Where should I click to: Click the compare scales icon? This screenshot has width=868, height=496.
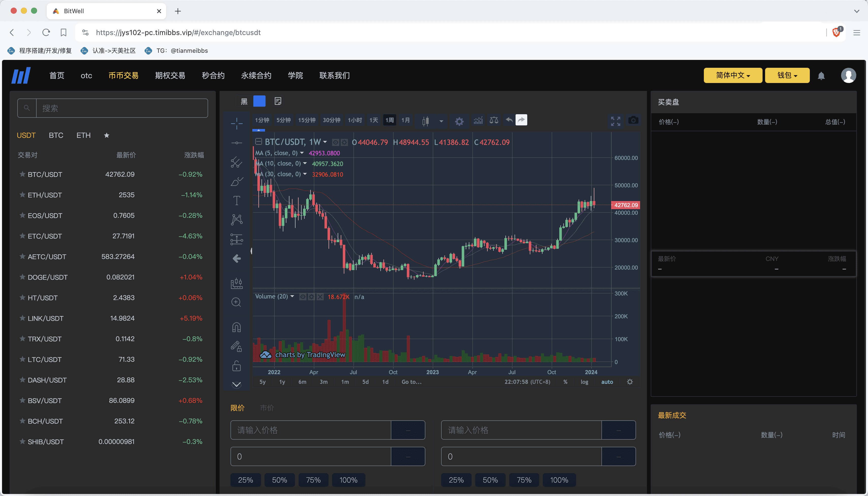[x=494, y=120]
